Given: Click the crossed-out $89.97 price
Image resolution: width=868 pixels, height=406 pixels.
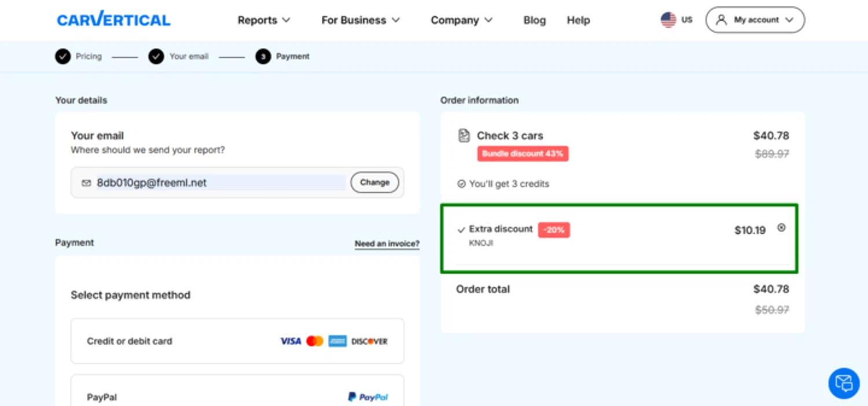Looking at the screenshot, I should [772, 154].
